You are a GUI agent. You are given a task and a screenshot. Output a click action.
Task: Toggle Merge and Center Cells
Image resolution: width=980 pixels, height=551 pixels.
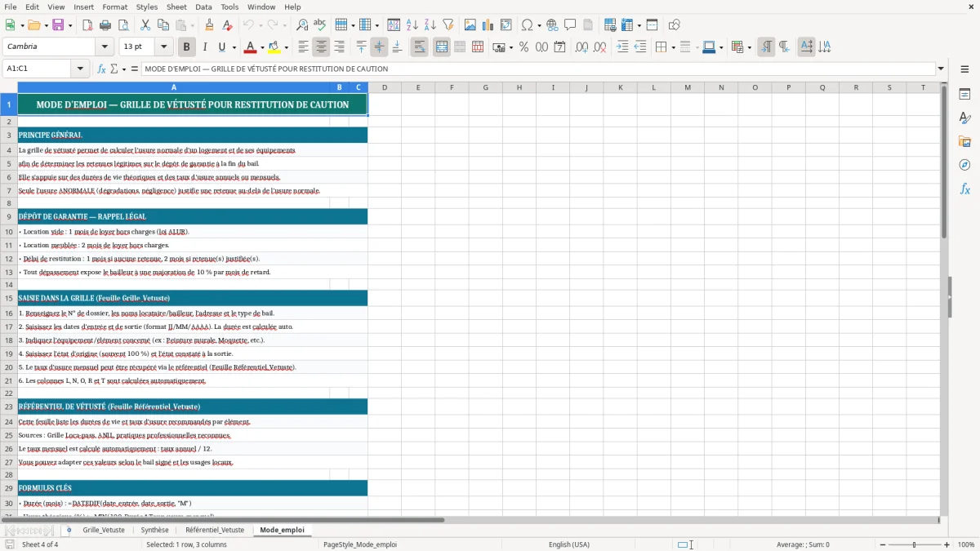442,47
